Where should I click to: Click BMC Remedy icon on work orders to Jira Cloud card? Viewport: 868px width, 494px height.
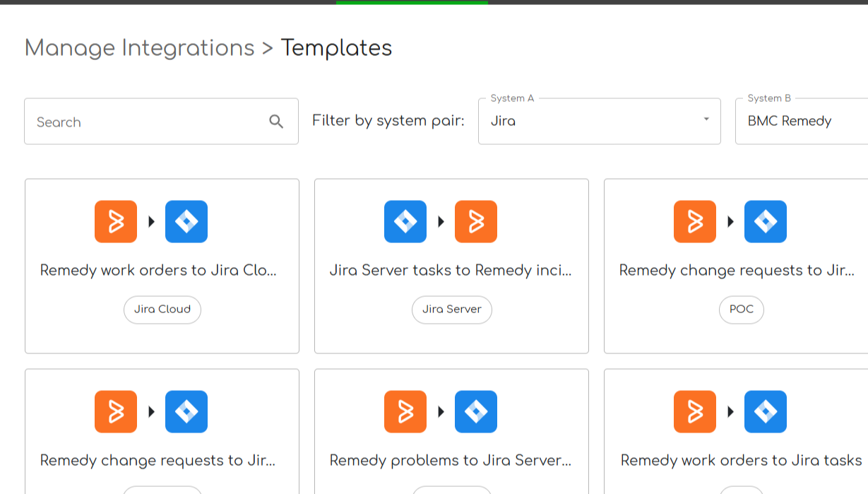point(116,222)
